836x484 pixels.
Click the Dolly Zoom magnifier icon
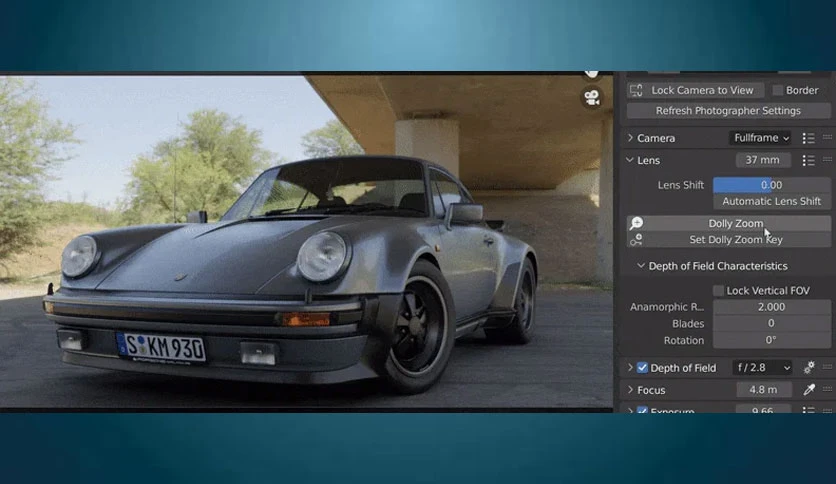(x=636, y=223)
